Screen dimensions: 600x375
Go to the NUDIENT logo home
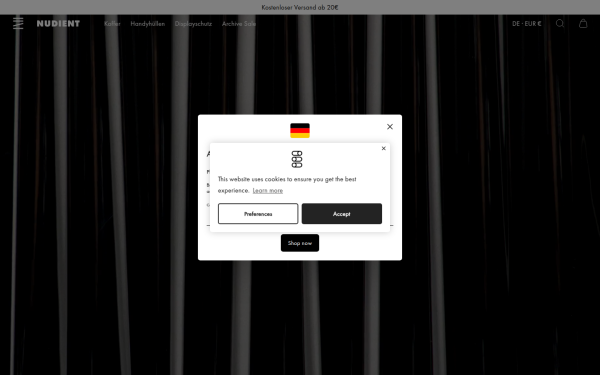[59, 24]
